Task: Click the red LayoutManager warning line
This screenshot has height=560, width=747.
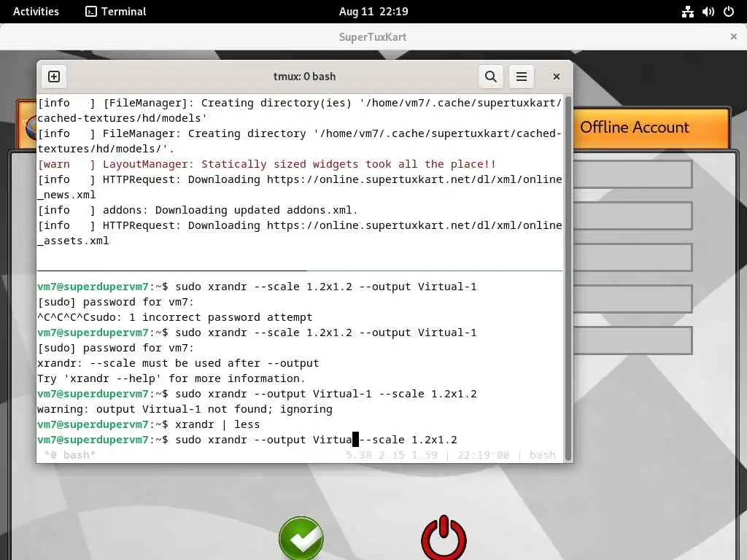Action: click(267, 164)
